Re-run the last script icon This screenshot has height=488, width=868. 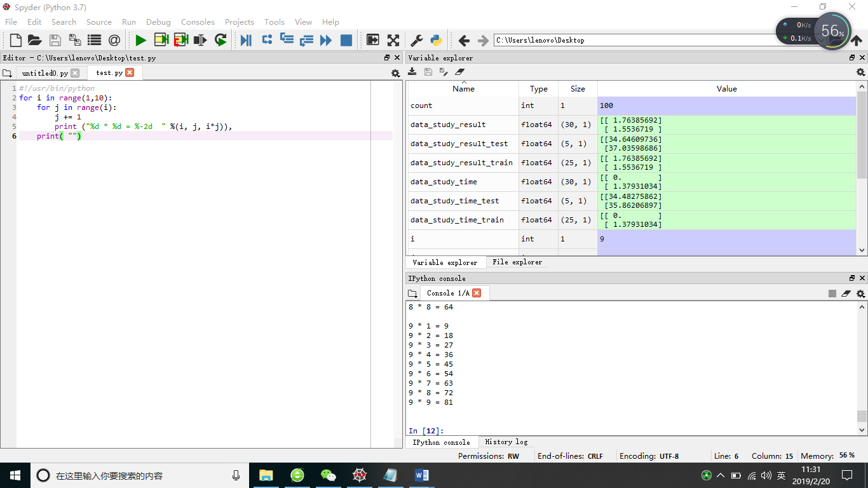(x=220, y=40)
